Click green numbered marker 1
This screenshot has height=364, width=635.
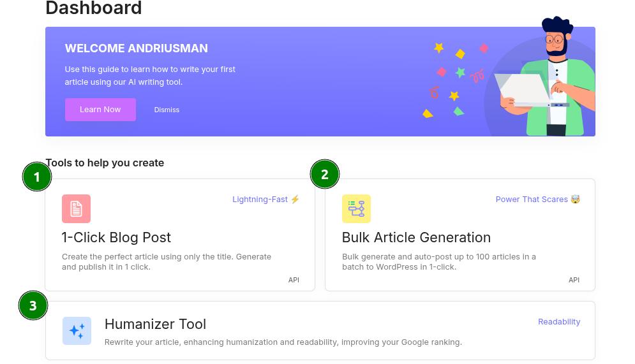pos(37,177)
